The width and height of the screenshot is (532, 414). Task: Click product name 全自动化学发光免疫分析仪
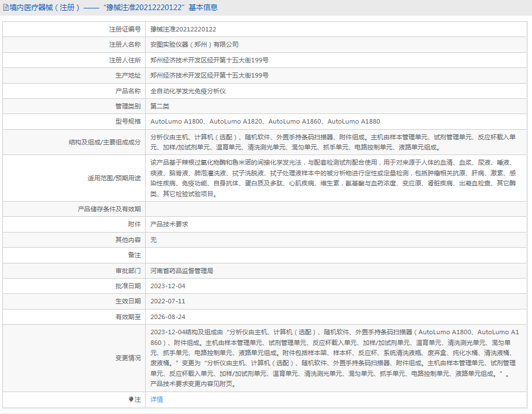[188, 91]
